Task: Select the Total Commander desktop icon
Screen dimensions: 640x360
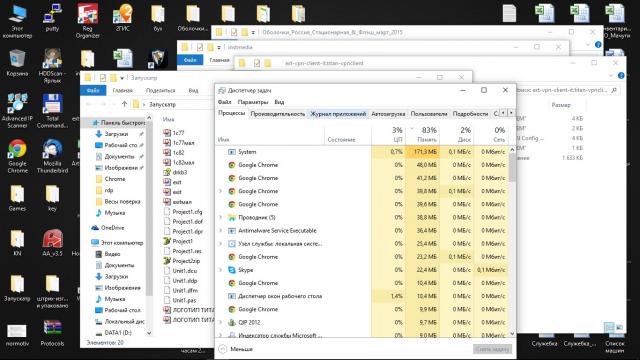Action: (52, 111)
